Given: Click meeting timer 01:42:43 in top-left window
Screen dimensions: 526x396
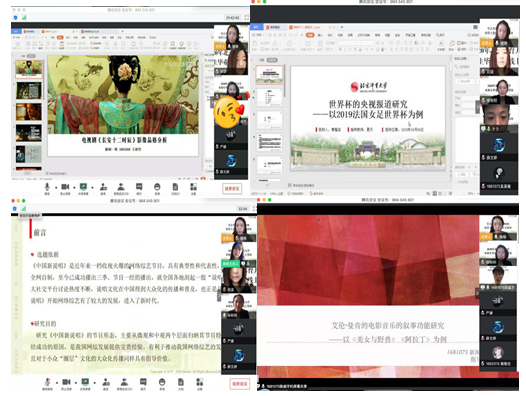Looking at the screenshot, I should click(232, 17).
